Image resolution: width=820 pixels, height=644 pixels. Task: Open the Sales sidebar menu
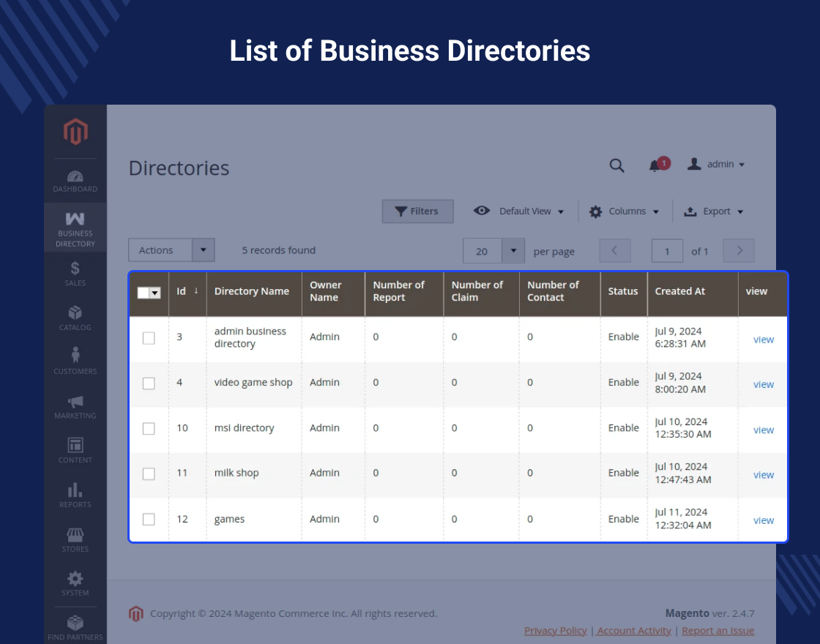tap(75, 274)
